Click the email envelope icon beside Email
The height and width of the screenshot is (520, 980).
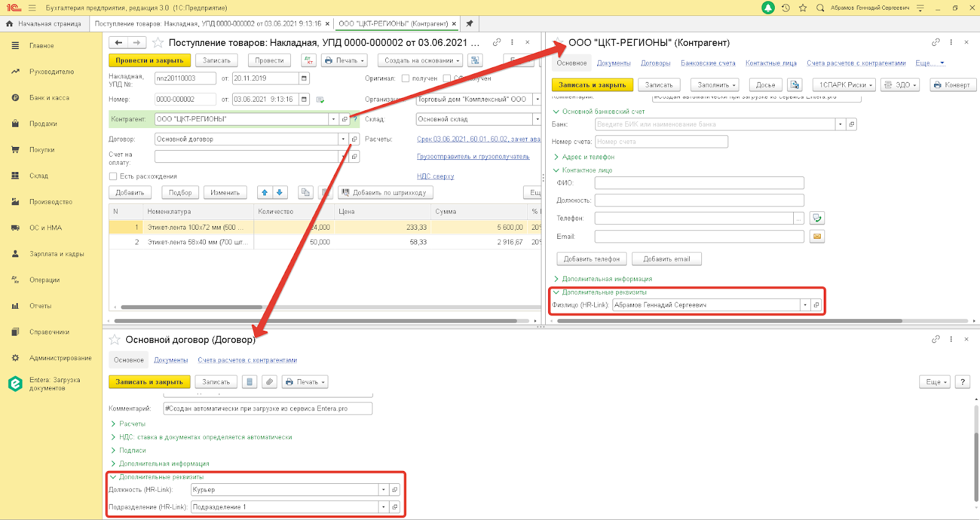[x=817, y=236]
